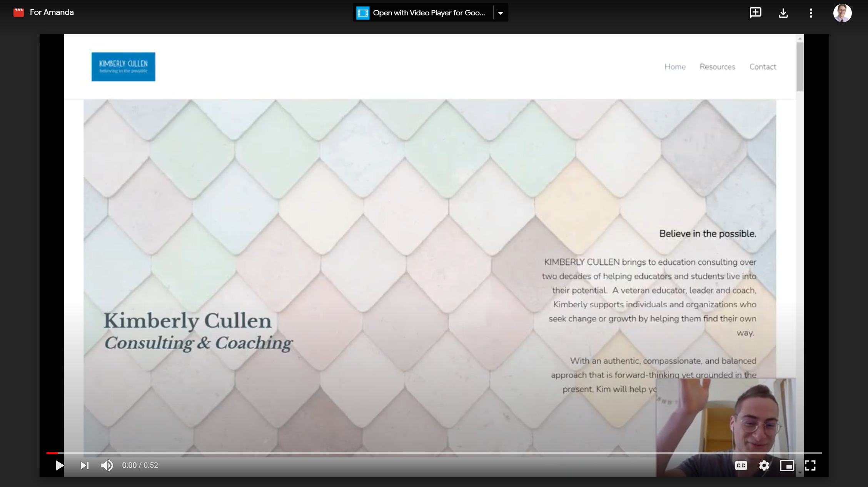This screenshot has height=487, width=868.
Task: Play the video
Action: point(59,465)
